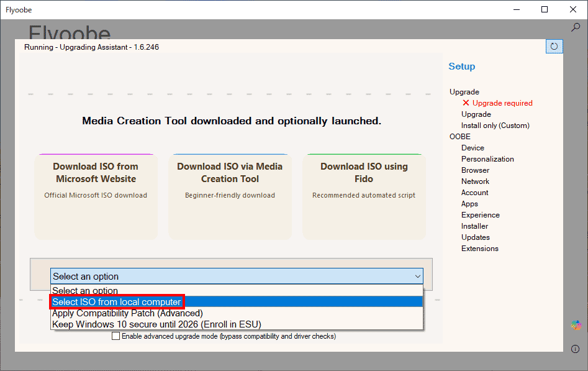Open the Device section

pyautogui.click(x=473, y=148)
